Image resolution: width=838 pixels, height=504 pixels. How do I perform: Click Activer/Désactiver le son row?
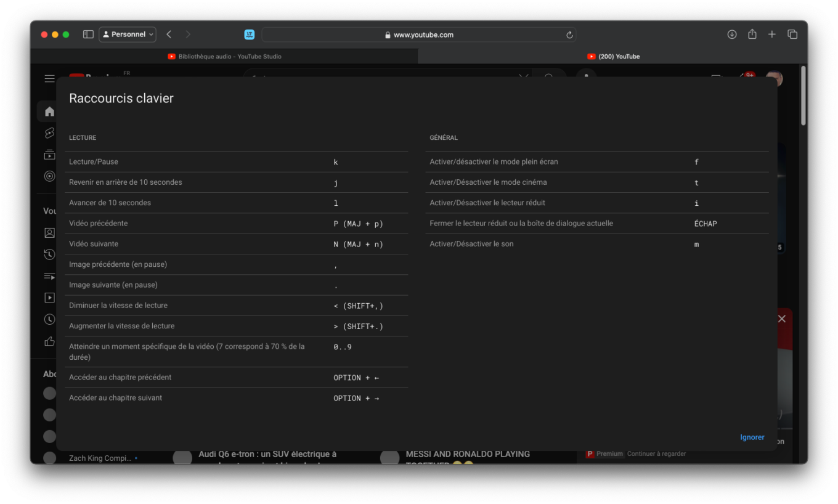click(597, 244)
